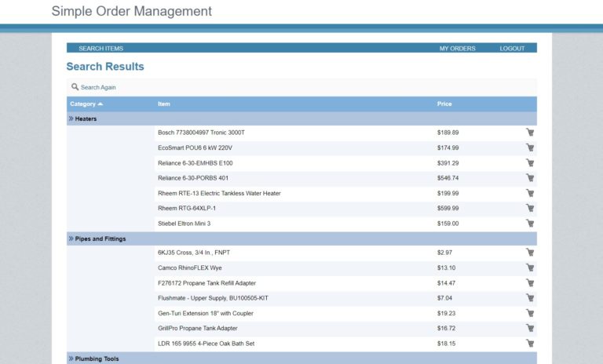This screenshot has height=364, width=603.
Task: Select Reliance 6-30-PORBS 401 item name
Action: click(193, 178)
